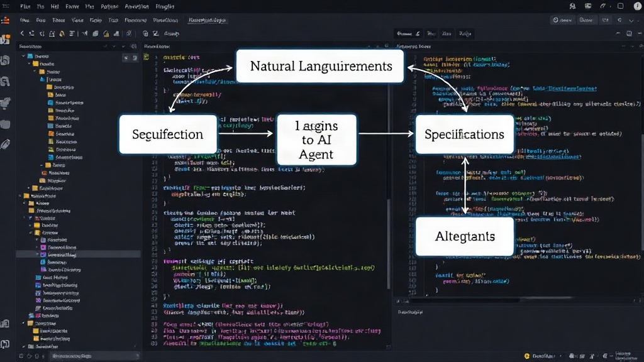
Task: Collapse the second-level folder under the tree root
Action: pos(29,64)
